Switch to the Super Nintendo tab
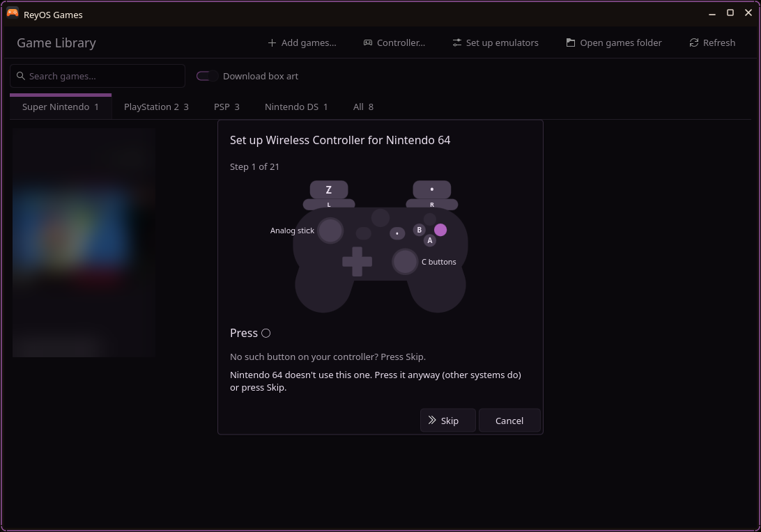The height and width of the screenshot is (532, 761). tap(61, 107)
